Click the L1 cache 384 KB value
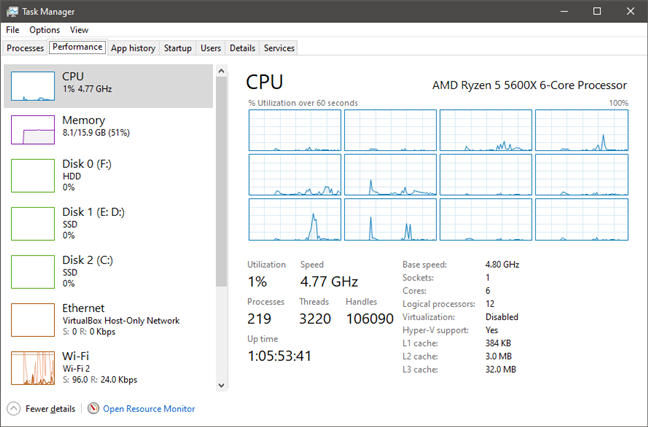The height and width of the screenshot is (427, 648). [x=498, y=343]
